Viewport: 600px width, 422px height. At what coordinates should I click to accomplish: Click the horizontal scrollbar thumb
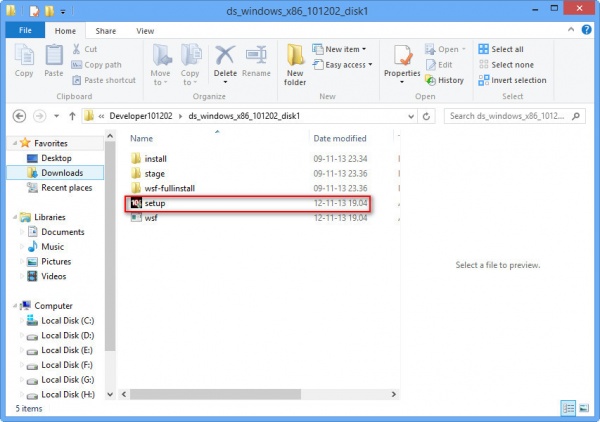coord(215,394)
